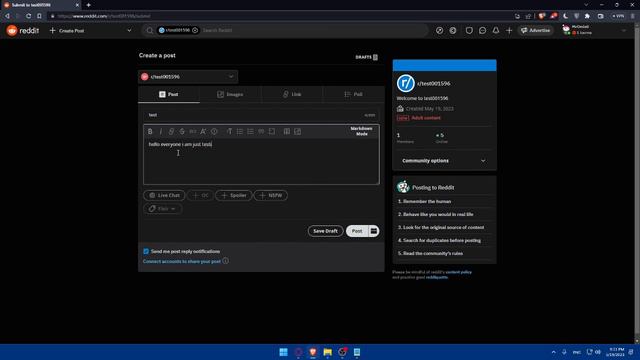This screenshot has width=640, height=360.
Task: Open the Flair dropdown
Action: [x=162, y=209]
